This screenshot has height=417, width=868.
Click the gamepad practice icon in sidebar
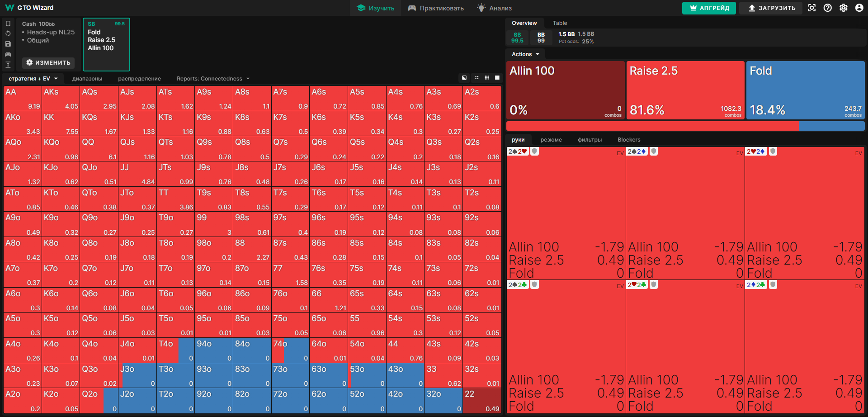[x=8, y=54]
